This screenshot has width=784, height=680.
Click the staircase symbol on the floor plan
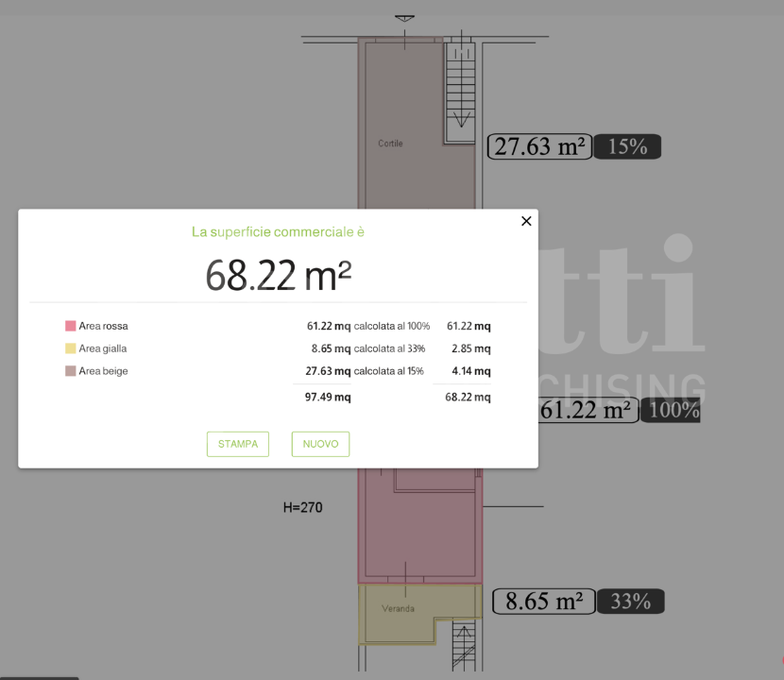[460, 90]
